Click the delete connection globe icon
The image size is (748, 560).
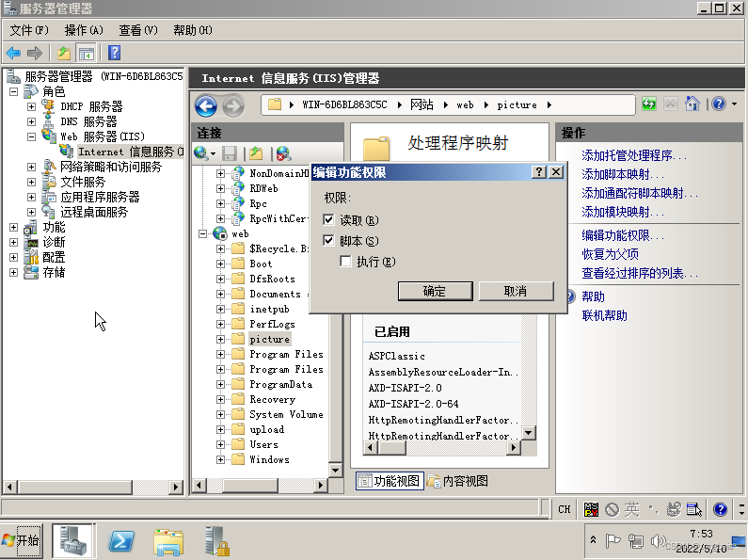pos(284,153)
